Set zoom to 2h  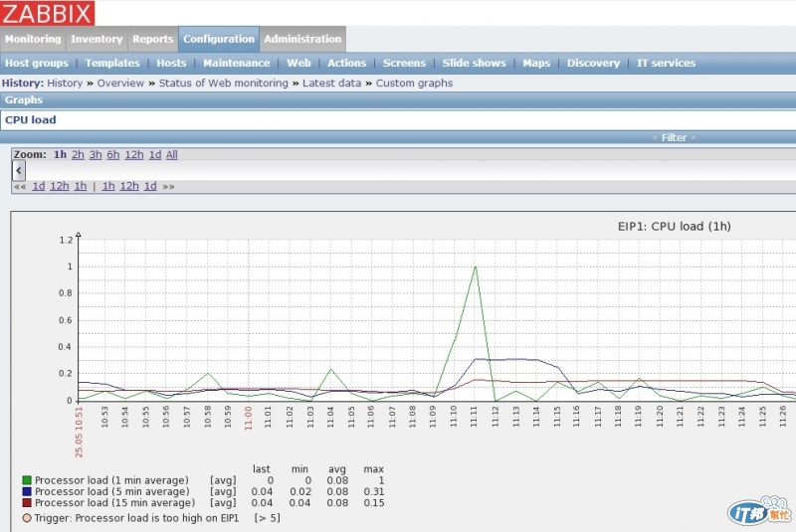[x=78, y=155]
